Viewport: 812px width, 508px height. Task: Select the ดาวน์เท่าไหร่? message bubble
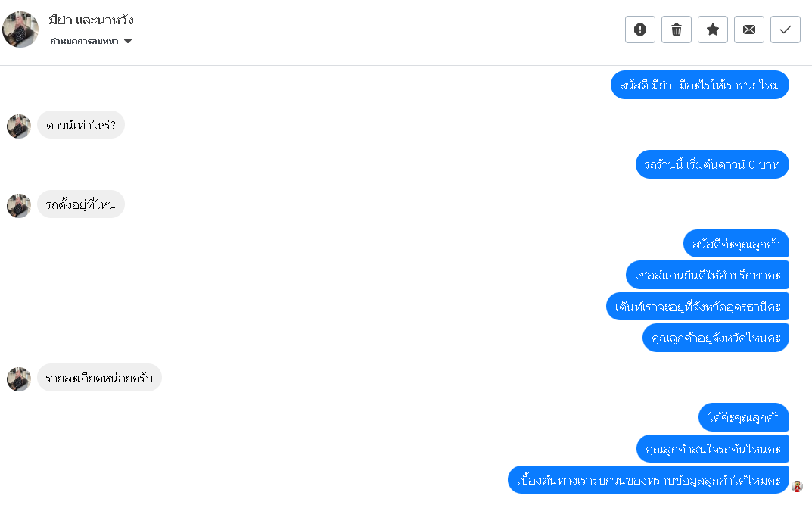tap(81, 125)
